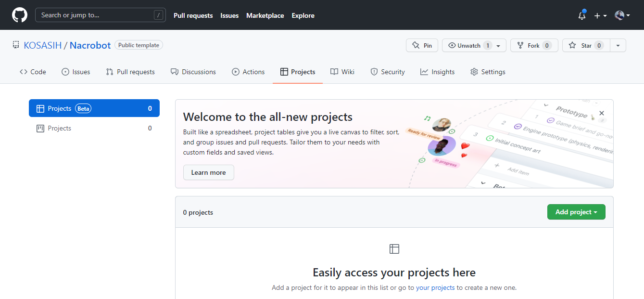644x299 pixels.
Task: Star the repository
Action: tap(586, 45)
